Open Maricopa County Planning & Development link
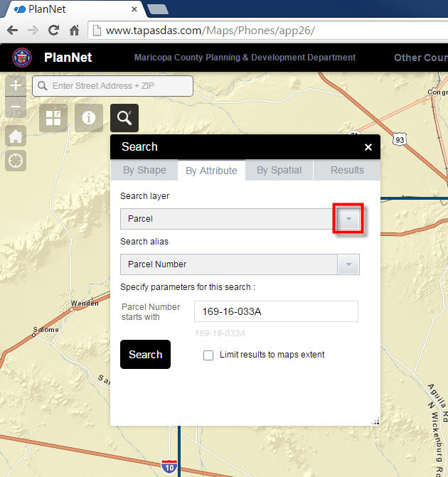Image resolution: width=448 pixels, height=477 pixels. click(245, 57)
